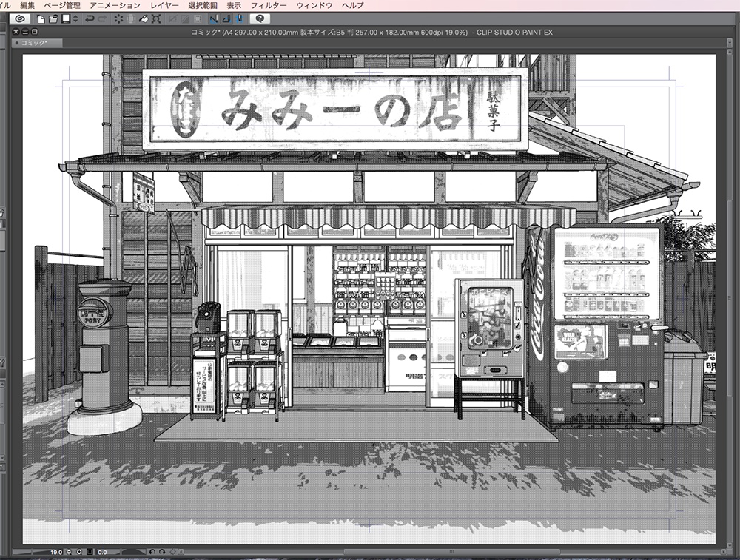Click the Undo arrow icon

90,20
